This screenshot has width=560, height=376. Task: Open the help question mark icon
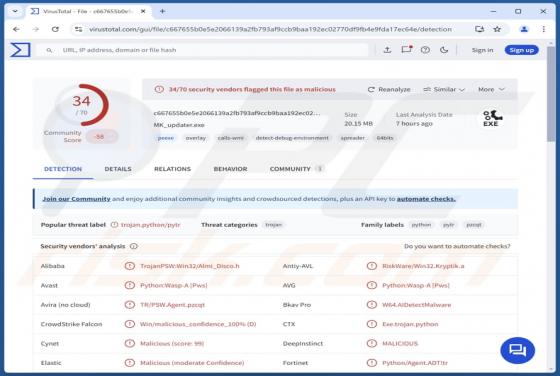(x=425, y=50)
